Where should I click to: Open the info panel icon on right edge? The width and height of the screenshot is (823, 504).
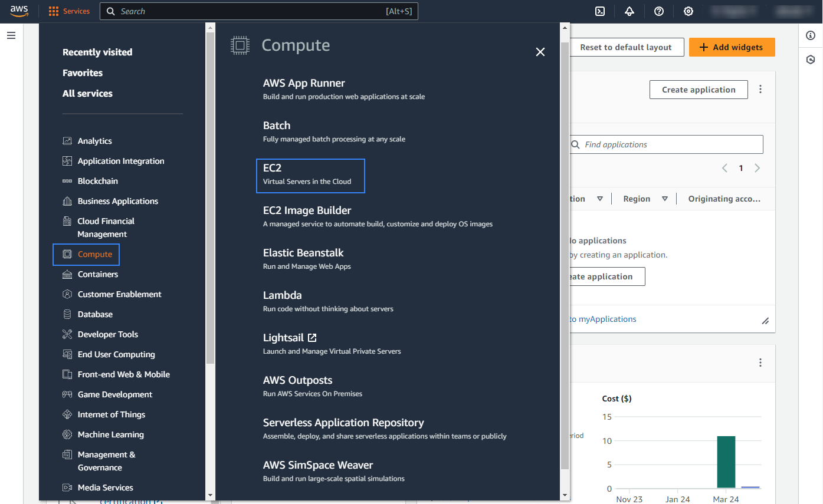click(811, 35)
